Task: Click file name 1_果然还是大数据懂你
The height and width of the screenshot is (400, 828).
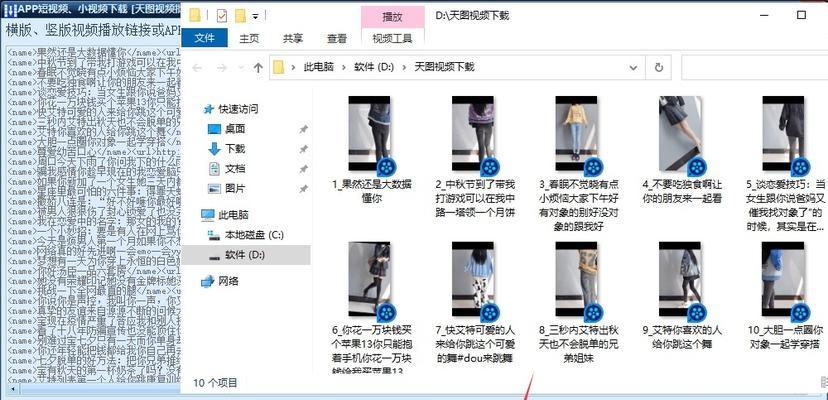Action: (x=372, y=192)
